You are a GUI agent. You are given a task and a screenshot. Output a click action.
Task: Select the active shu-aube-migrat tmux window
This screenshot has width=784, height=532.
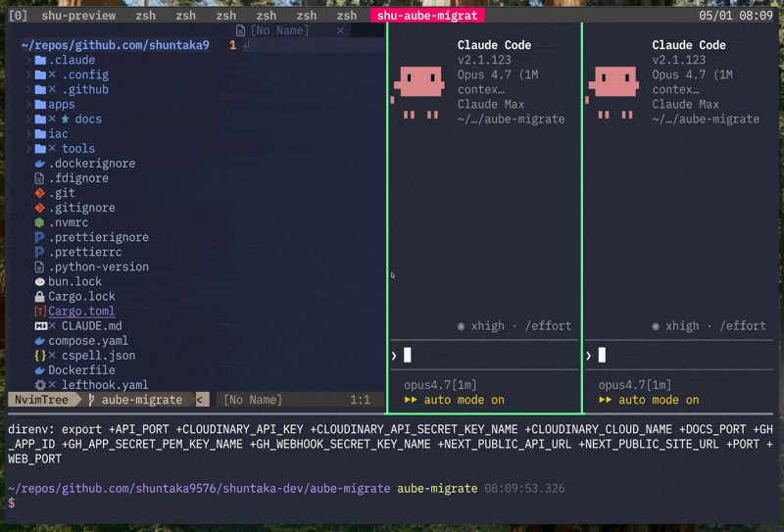427,16
